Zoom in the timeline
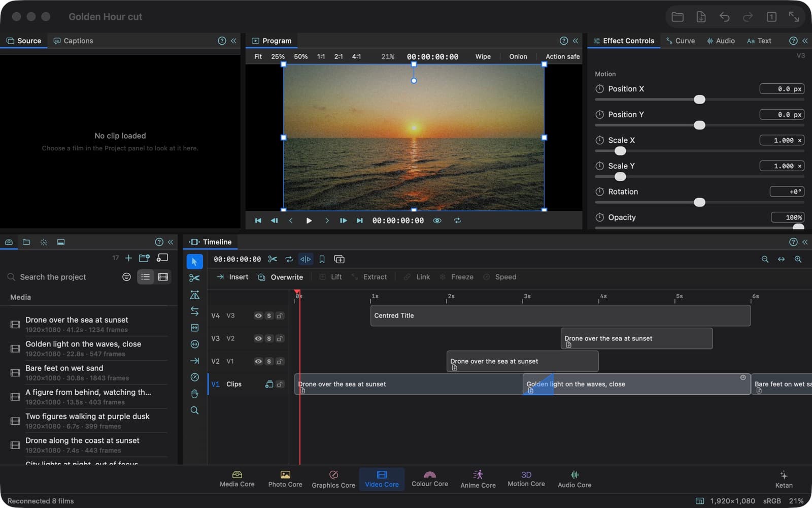The image size is (812, 508). [798, 259]
